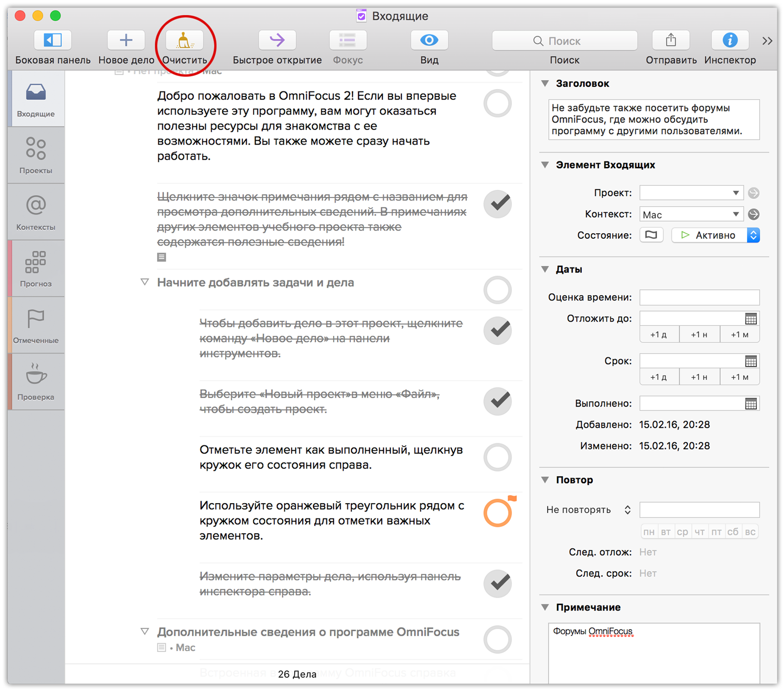Switch to the Проекты perspective

coord(36,155)
